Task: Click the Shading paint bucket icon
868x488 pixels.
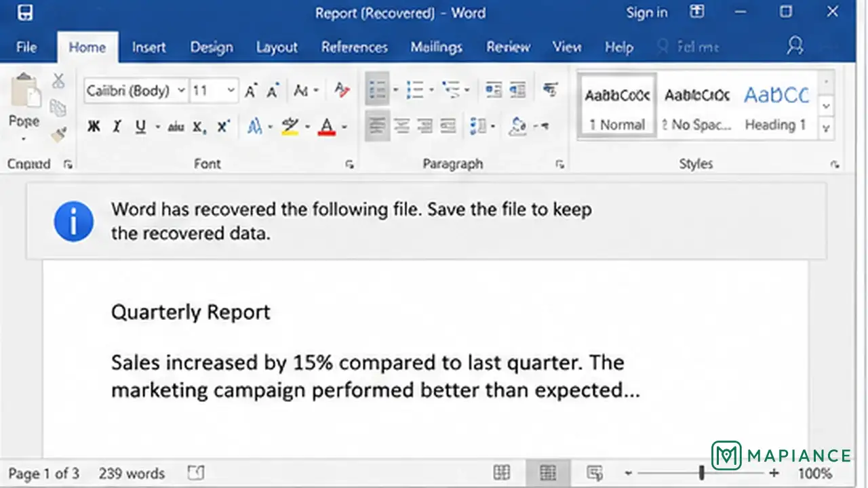Action: [x=518, y=126]
